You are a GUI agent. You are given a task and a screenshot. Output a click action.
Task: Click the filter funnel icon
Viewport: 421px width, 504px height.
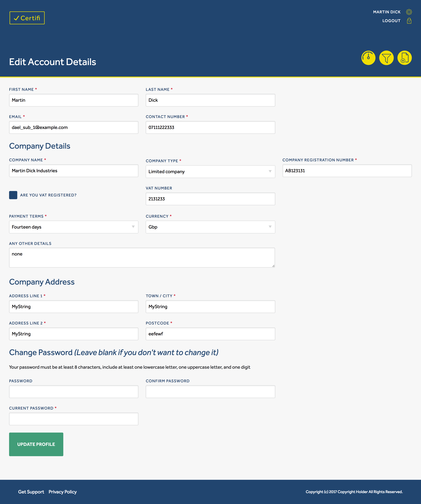[386, 58]
